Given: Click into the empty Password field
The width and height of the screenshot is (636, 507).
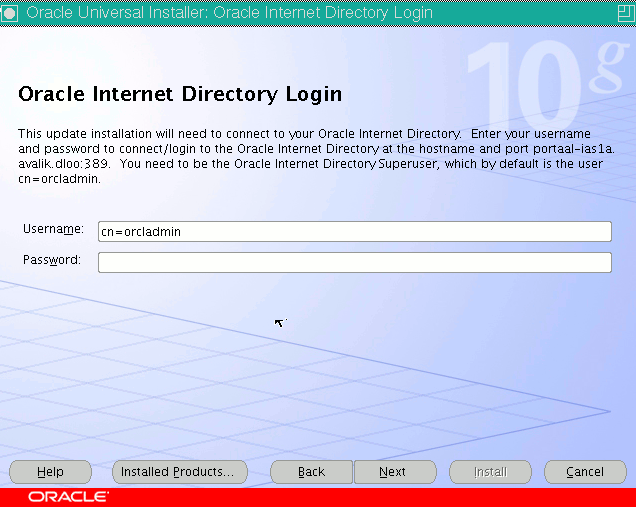Looking at the screenshot, I should click(355, 262).
